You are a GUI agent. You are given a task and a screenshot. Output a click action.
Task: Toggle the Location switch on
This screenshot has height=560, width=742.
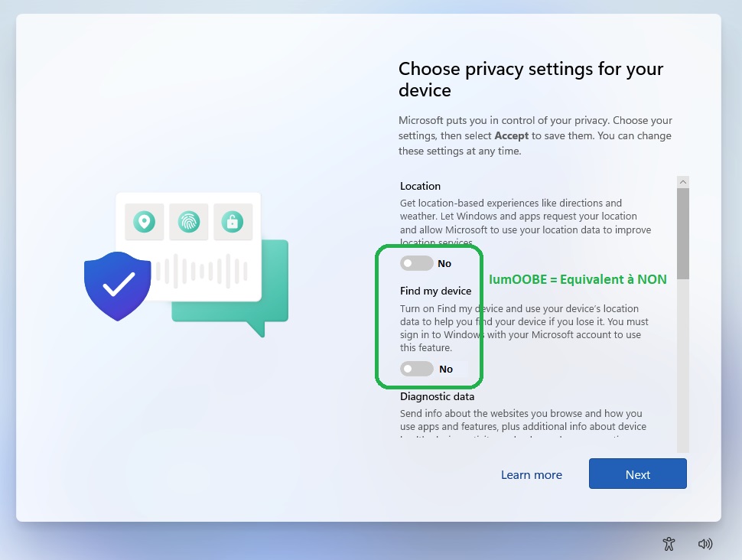(416, 263)
